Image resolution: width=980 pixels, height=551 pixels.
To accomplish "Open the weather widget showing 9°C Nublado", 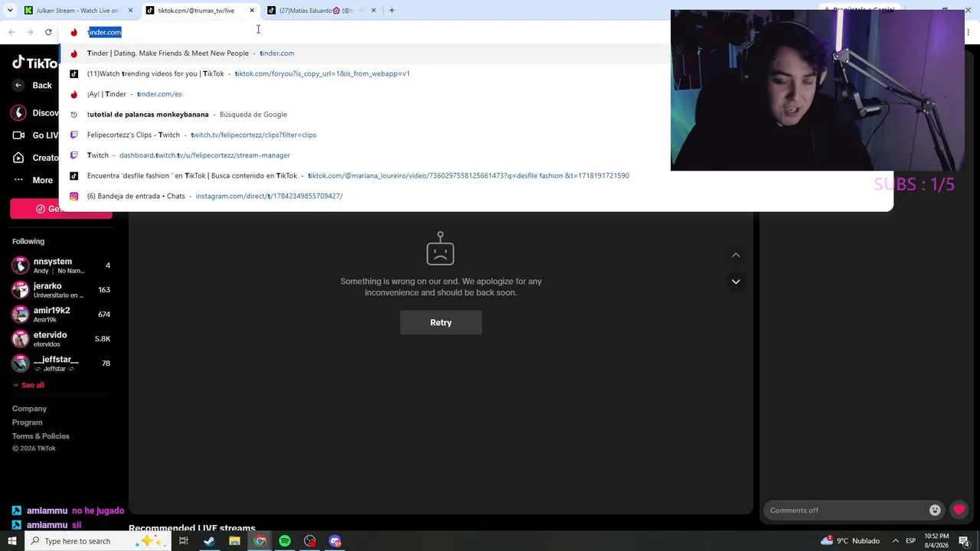I will 850,541.
